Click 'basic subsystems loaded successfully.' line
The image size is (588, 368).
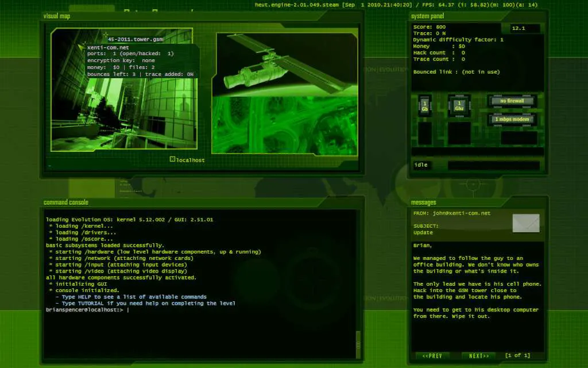105,245
